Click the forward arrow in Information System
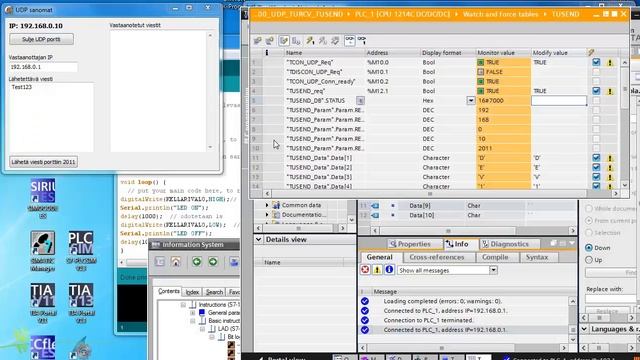The width and height of the screenshot is (640, 360). point(213,262)
